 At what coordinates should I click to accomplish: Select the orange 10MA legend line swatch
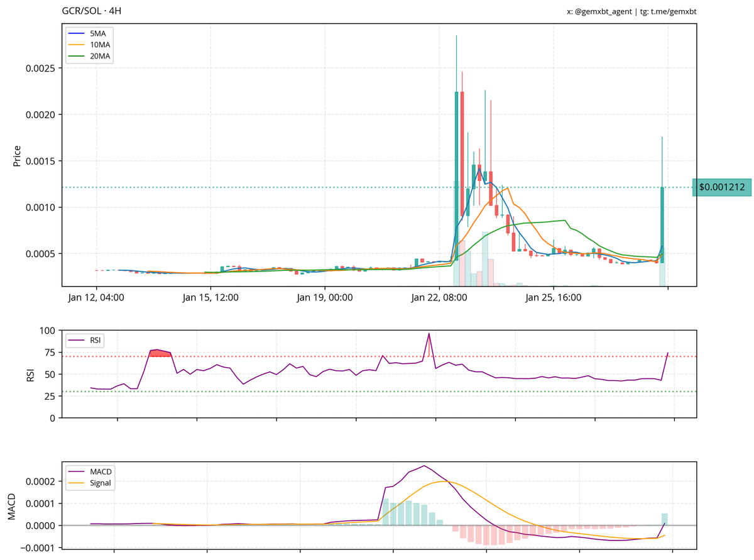click(77, 45)
